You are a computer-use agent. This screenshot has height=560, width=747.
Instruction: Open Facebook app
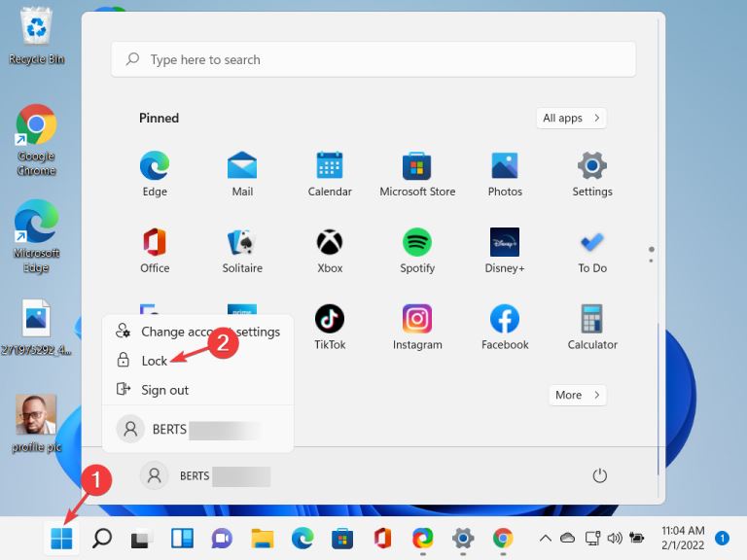point(505,327)
